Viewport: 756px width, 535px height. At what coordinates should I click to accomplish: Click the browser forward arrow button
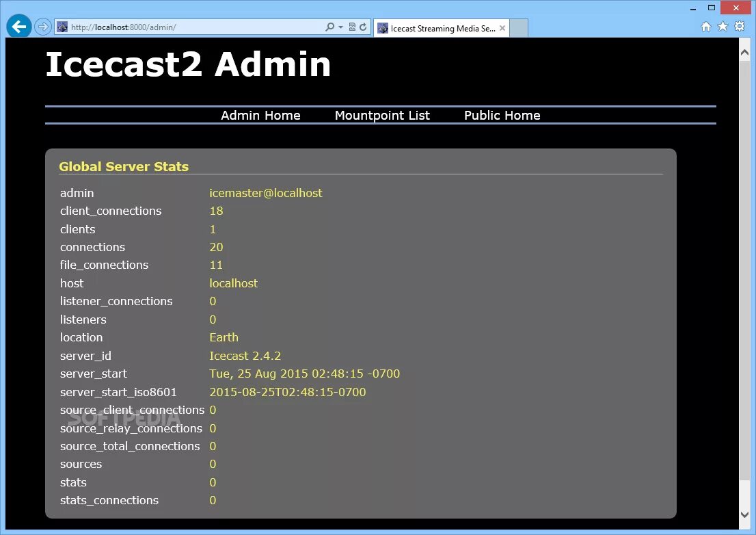pos(43,27)
